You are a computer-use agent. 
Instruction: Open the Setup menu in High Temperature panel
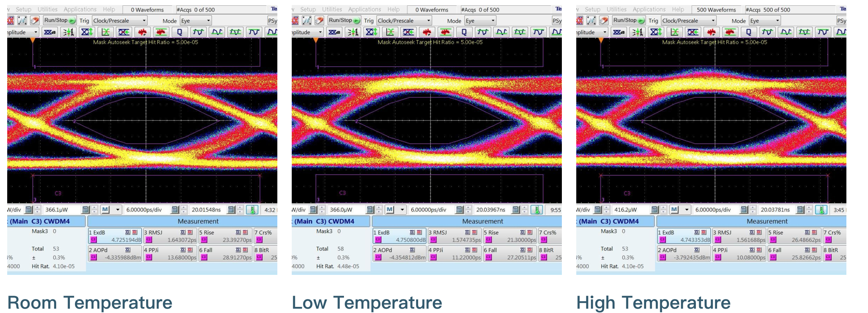coord(592,9)
